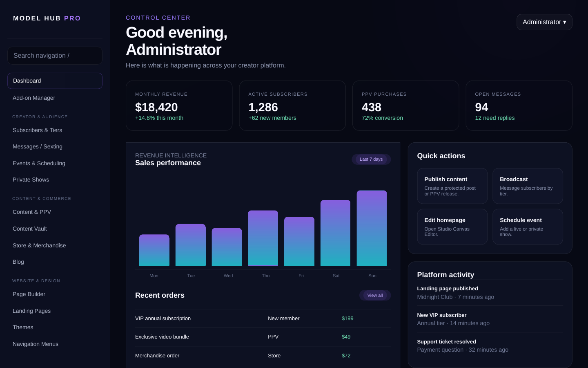Click the Wed bar in the sales chart
The height and width of the screenshot is (368, 588).
(227, 247)
